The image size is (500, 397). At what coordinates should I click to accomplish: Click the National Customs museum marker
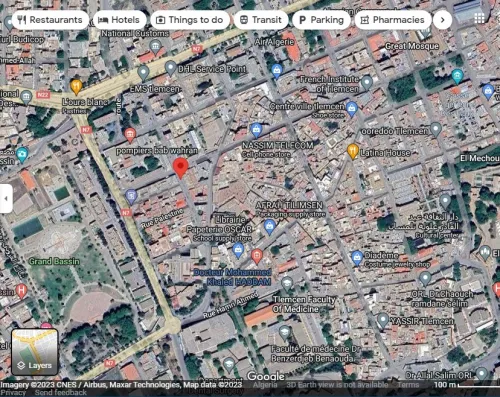point(155,47)
